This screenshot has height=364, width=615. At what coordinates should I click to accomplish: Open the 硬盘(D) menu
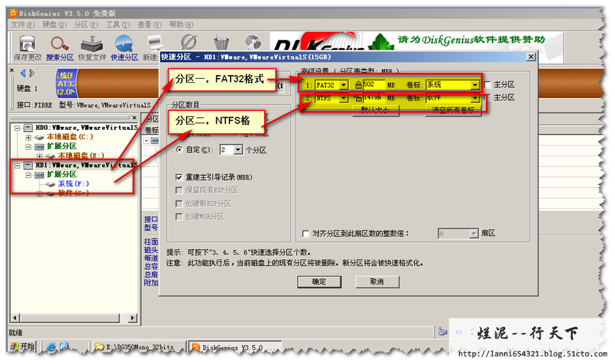coord(53,25)
